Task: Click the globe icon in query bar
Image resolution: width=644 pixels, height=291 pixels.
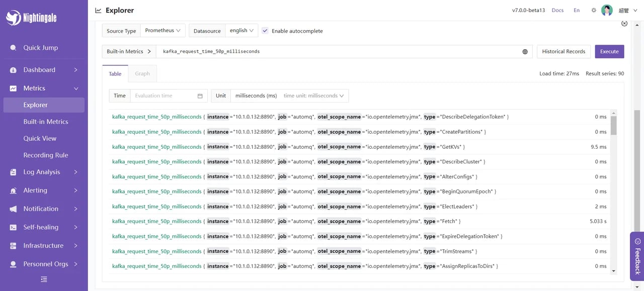Action: 525,52
